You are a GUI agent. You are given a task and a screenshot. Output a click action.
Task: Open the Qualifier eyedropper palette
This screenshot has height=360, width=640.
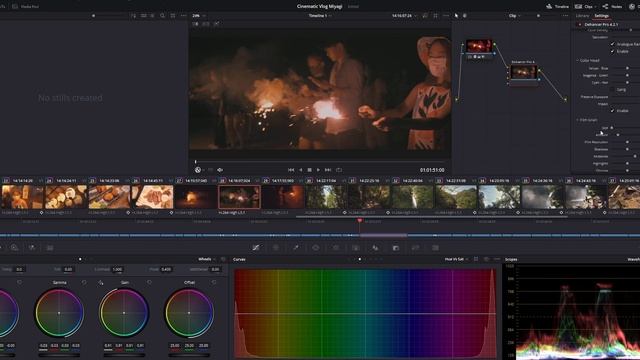[x=296, y=248]
